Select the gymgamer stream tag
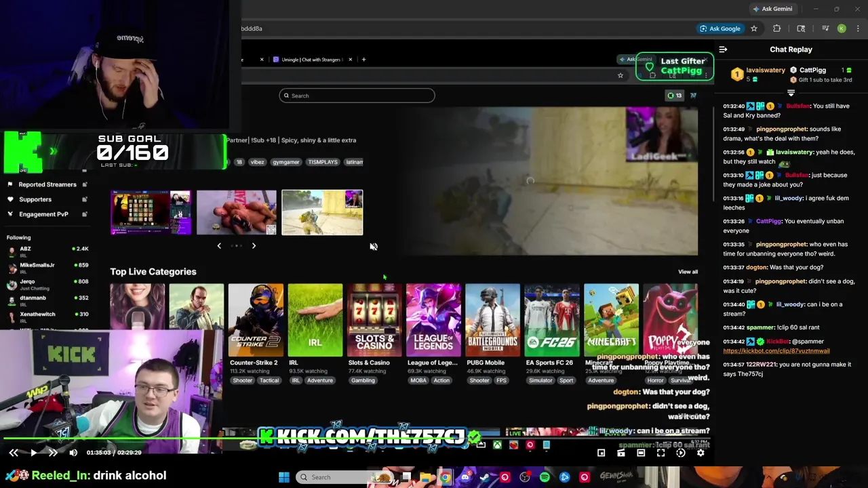868x488 pixels. [285, 162]
